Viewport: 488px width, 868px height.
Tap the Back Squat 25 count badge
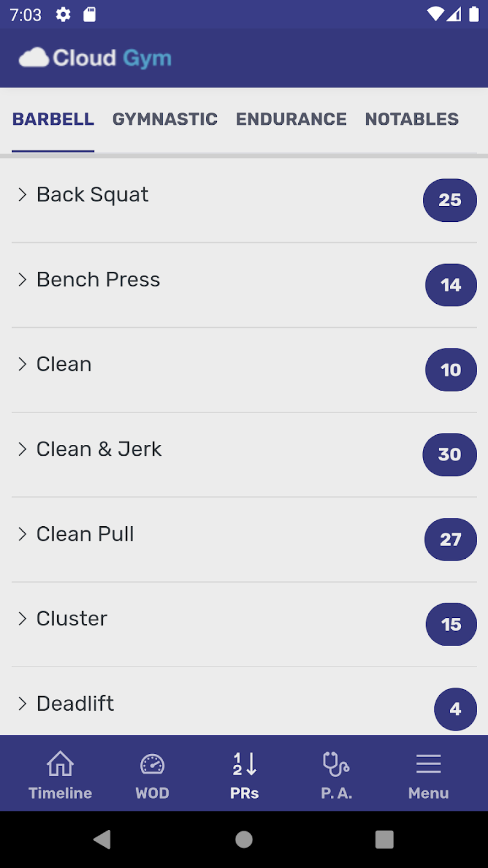pos(450,200)
